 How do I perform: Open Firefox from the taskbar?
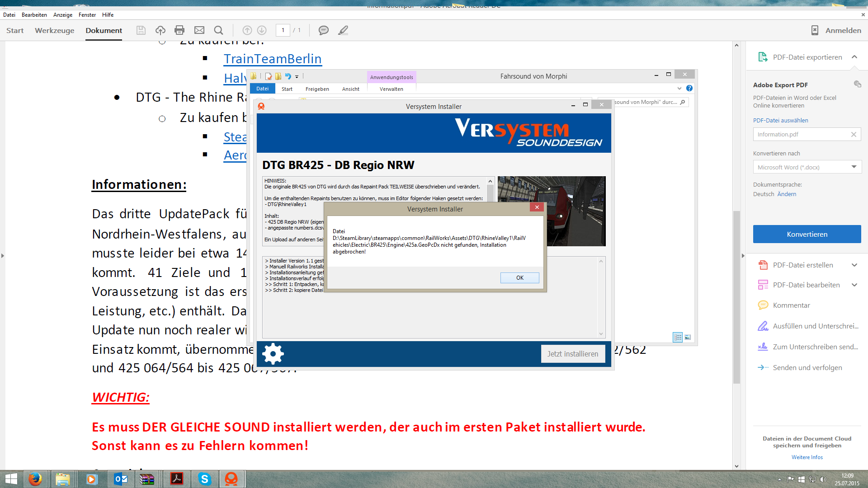tap(35, 479)
